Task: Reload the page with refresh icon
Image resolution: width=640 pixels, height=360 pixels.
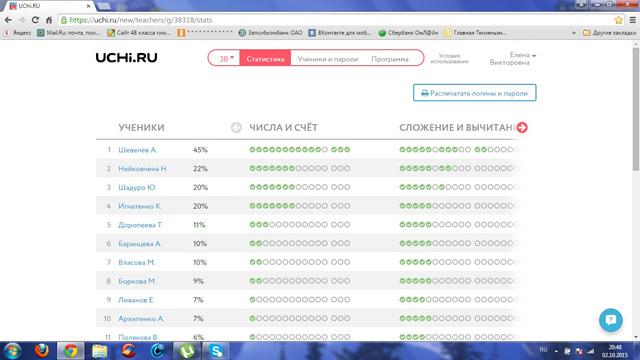Action: click(x=35, y=20)
